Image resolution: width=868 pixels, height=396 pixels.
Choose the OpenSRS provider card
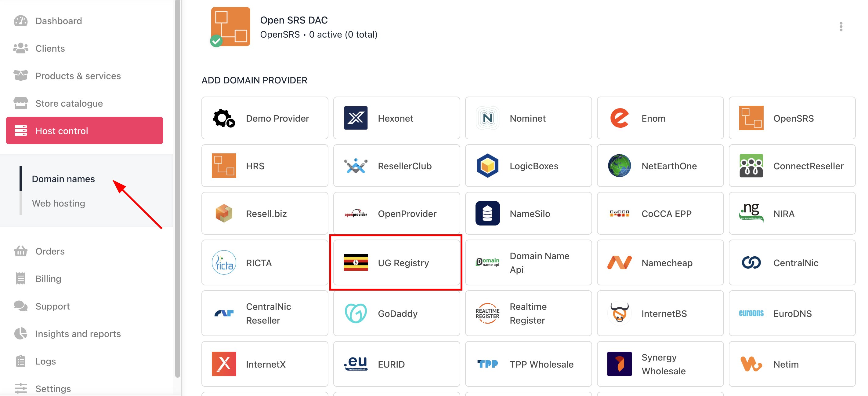click(x=792, y=118)
